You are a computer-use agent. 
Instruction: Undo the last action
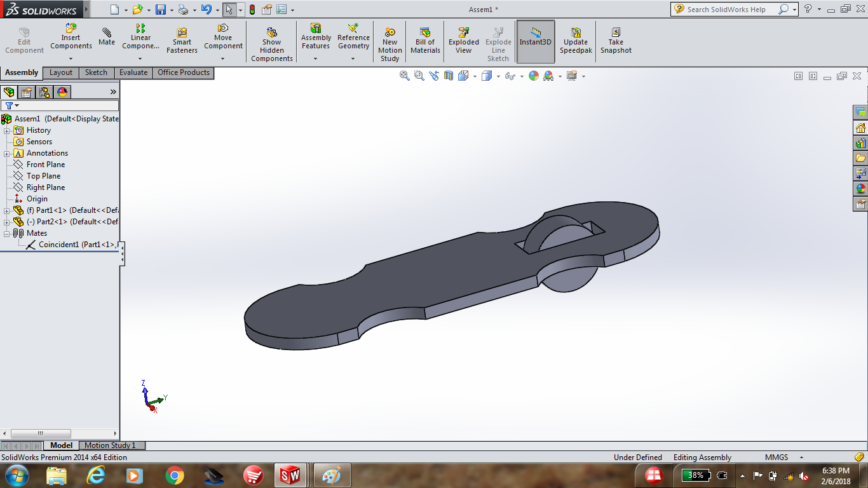click(x=206, y=10)
